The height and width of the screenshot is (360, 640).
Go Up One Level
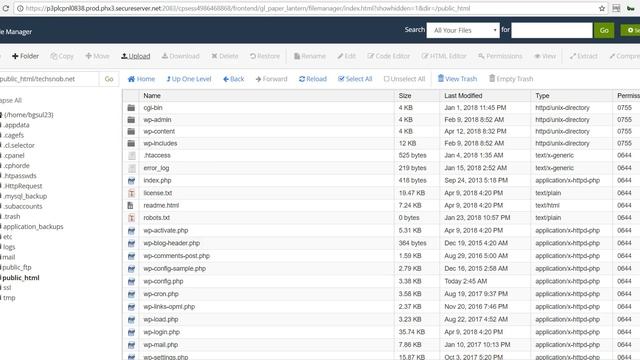pos(189,79)
